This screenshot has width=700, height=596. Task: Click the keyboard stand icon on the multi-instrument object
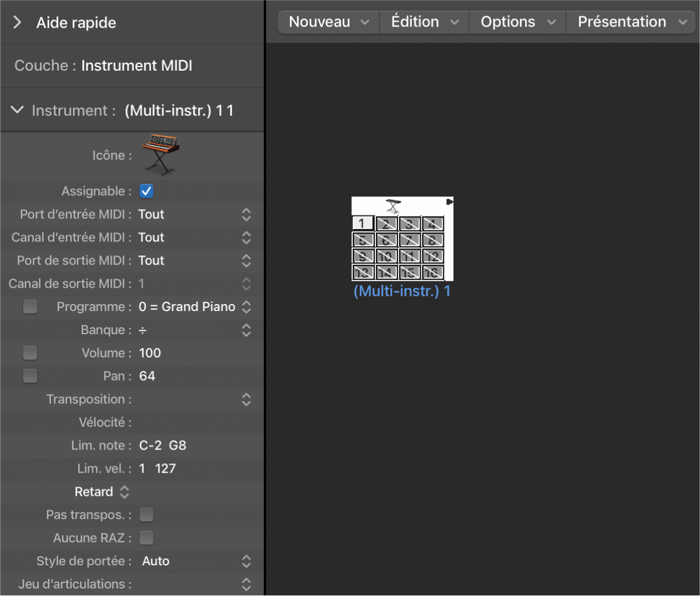click(x=394, y=206)
